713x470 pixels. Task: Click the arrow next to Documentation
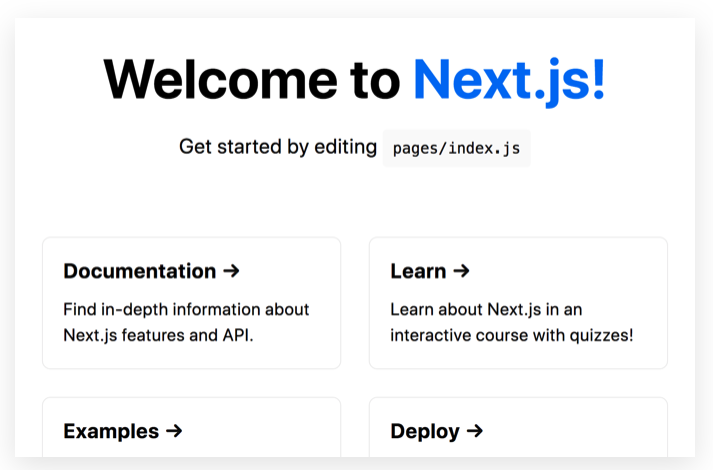pos(231,271)
